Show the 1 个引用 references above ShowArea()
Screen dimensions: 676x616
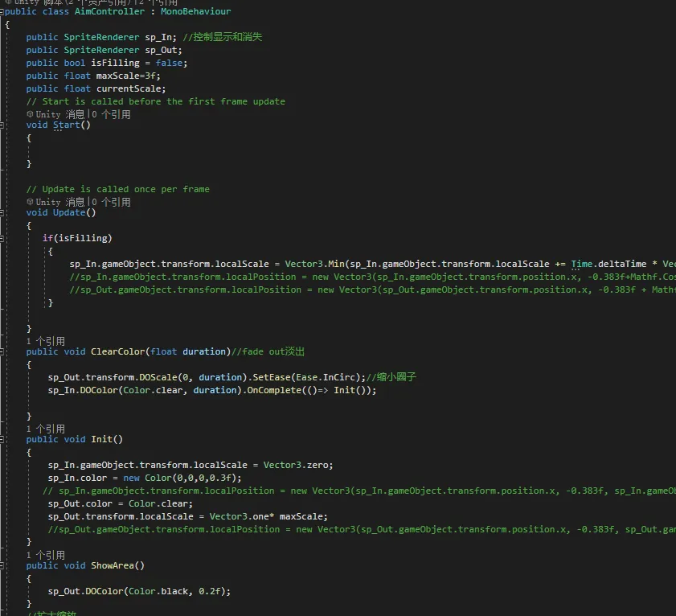tap(46, 555)
